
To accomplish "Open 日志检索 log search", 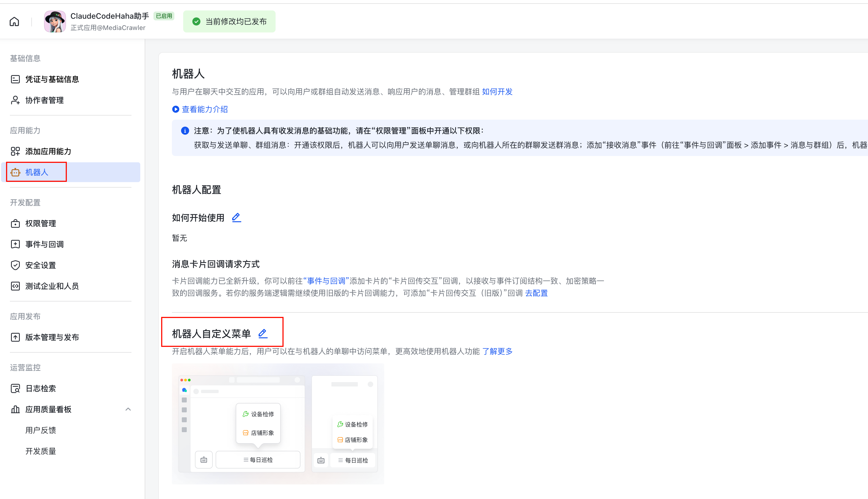I will [40, 388].
